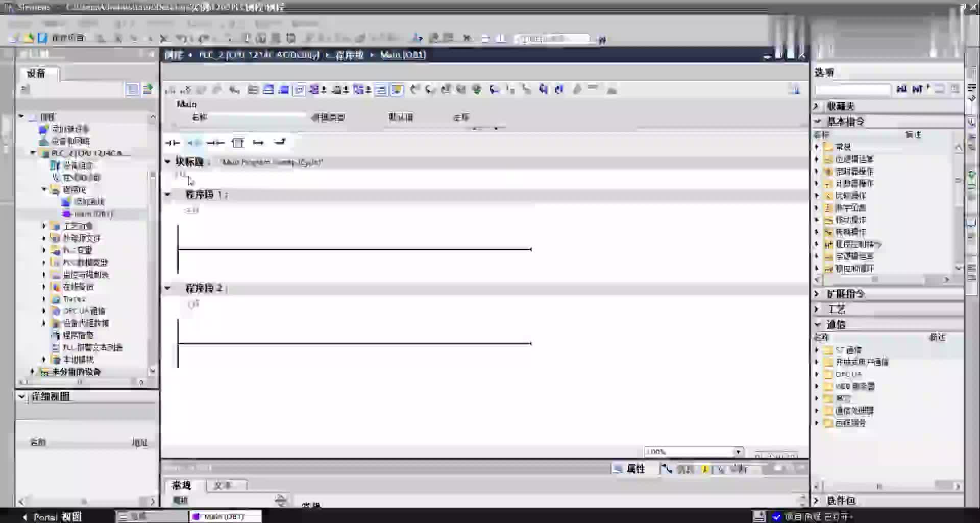The width and height of the screenshot is (980, 523).
Task: Open the Main (OB1) taskbar editor button
Action: [x=225, y=516]
